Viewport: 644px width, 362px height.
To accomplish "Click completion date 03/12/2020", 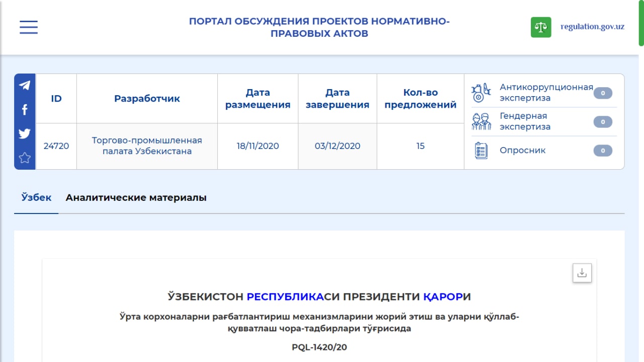I will click(x=338, y=146).
